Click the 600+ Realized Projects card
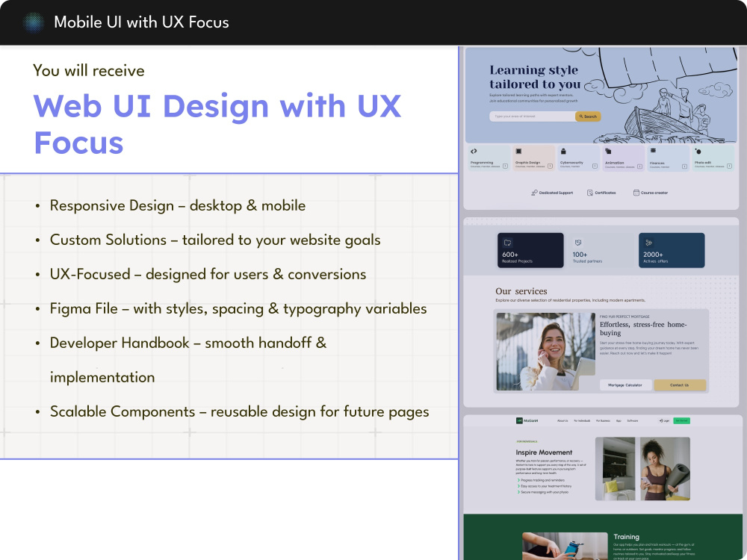Screen dimensions: 747x560 [x=530, y=250]
